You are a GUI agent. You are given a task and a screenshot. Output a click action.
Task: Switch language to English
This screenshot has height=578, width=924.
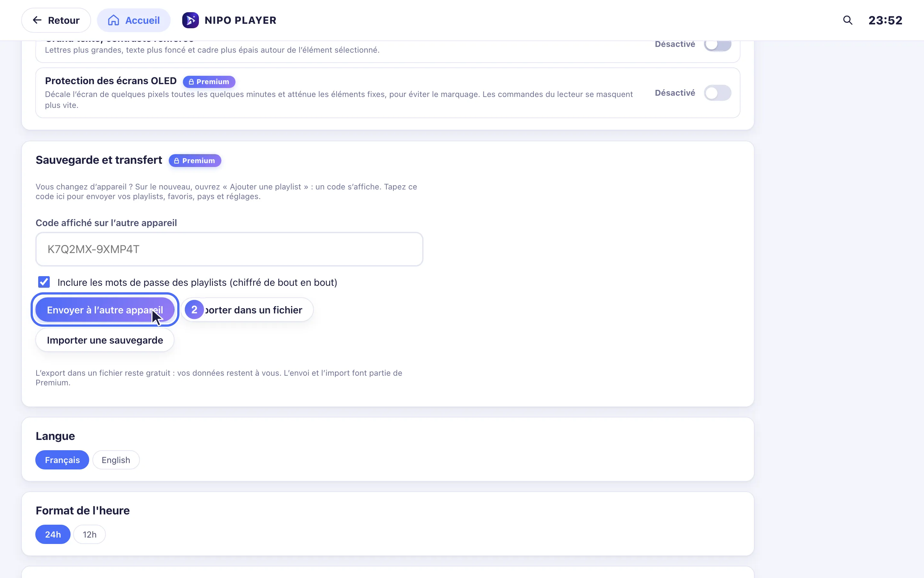116,460
